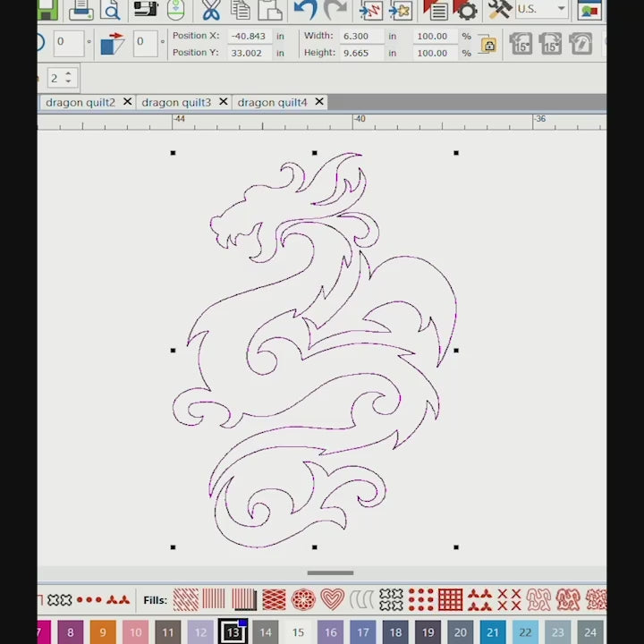Select the grid squares fill pattern
Image resolution: width=644 pixels, height=644 pixels.
tap(450, 599)
